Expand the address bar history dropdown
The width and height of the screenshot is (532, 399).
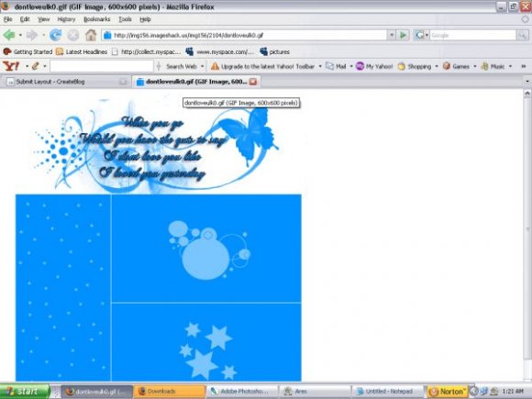tap(392, 35)
